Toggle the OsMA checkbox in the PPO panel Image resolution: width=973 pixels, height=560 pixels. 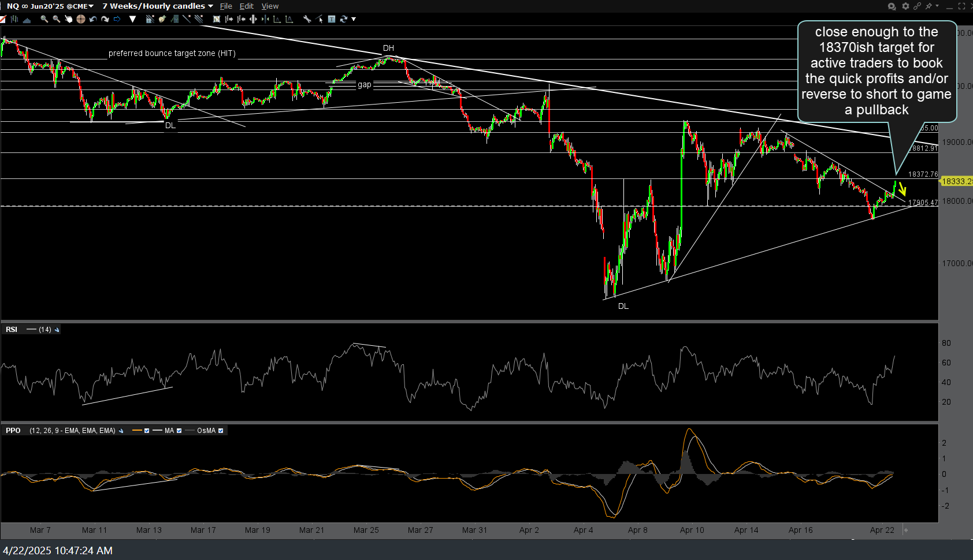(221, 430)
